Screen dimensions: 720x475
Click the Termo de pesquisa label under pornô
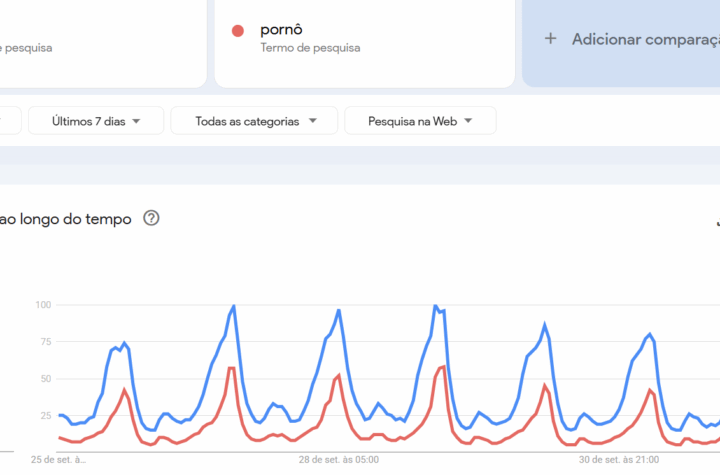click(310, 47)
